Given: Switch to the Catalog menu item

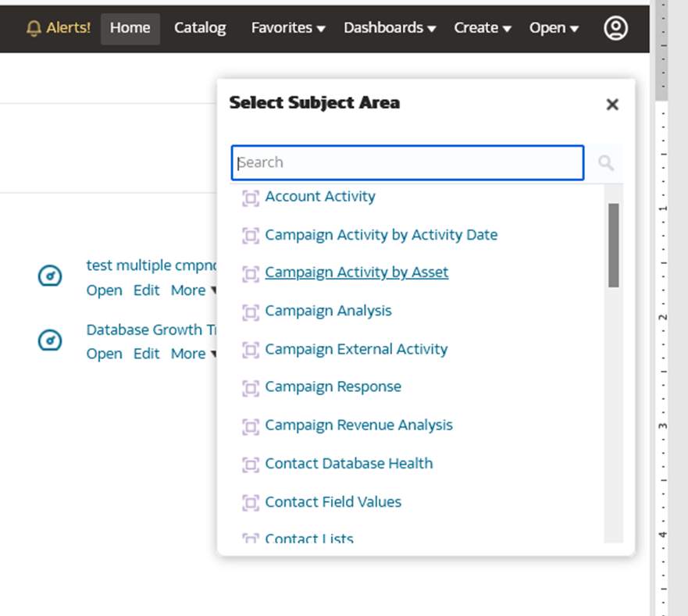Looking at the screenshot, I should (199, 27).
